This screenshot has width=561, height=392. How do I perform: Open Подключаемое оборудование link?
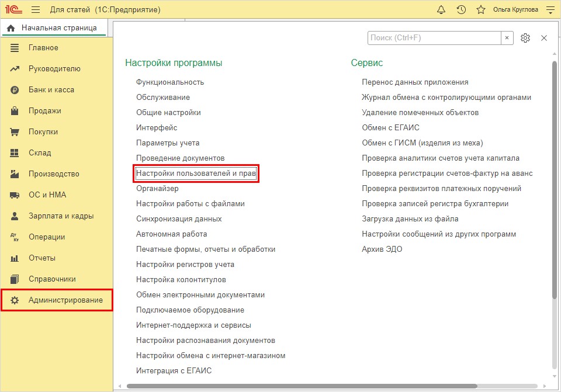(191, 310)
